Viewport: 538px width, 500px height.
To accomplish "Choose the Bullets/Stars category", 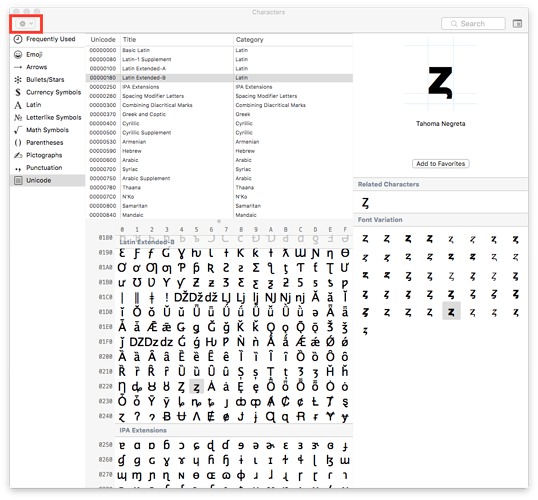I will 45,80.
